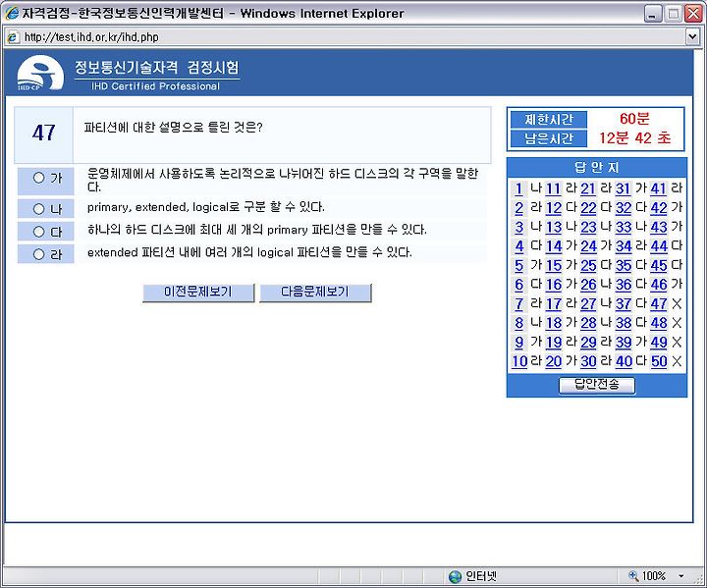The width and height of the screenshot is (707, 588).
Task: Minimize the Internet Explorer window
Action: pos(652,14)
